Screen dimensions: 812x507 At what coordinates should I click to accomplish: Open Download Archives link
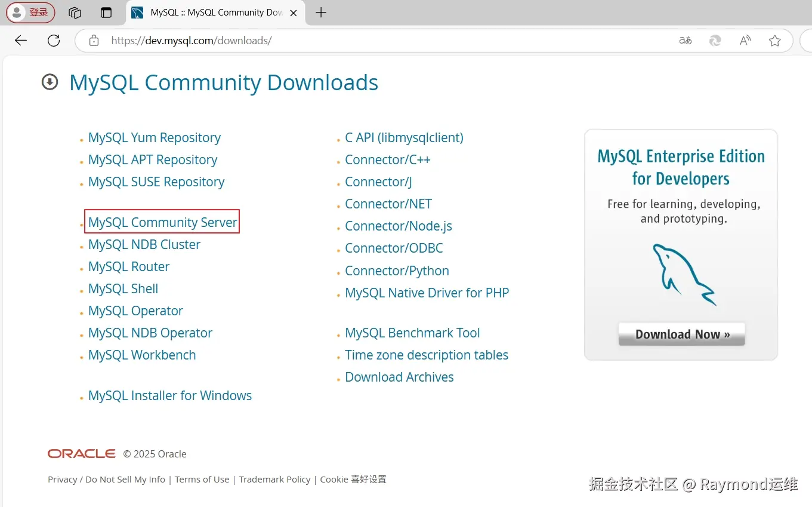[x=399, y=377]
